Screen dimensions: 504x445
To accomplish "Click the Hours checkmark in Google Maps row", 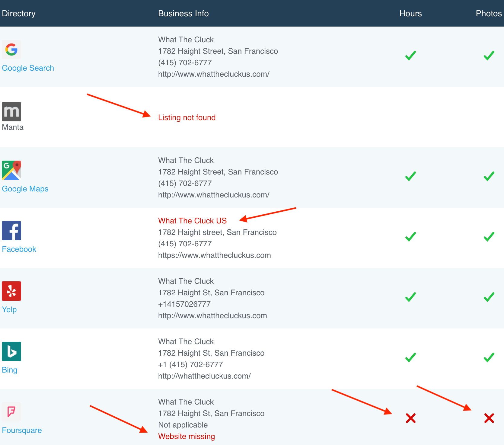I will coord(410,176).
